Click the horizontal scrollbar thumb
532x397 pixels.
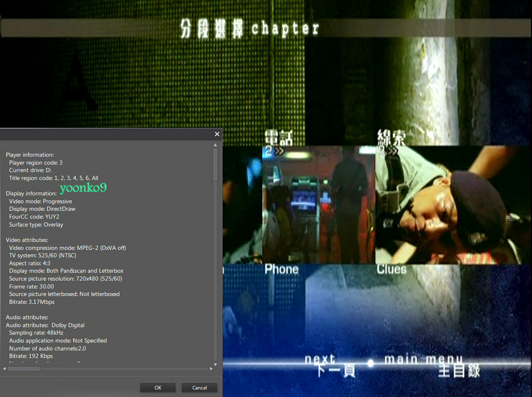(x=24, y=369)
